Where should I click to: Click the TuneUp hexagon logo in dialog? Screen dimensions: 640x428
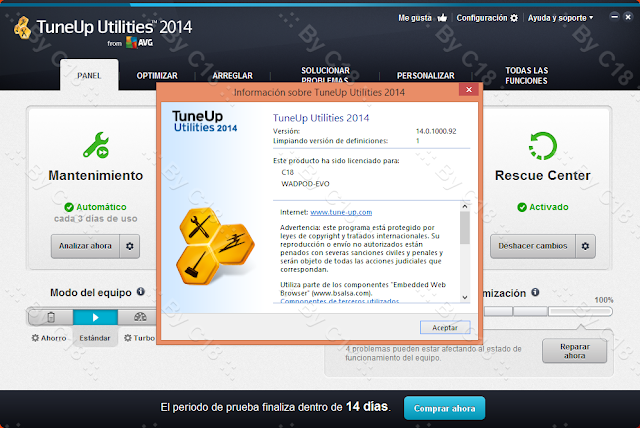[215, 246]
